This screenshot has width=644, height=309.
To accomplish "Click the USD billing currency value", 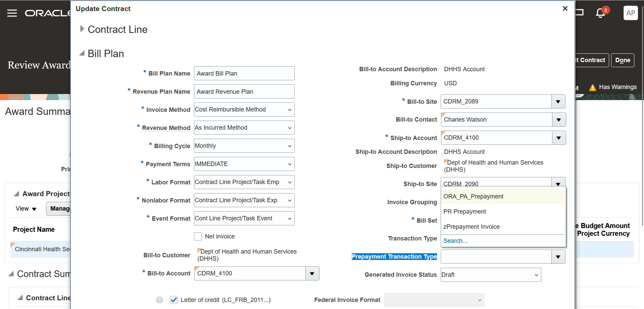I will (450, 83).
